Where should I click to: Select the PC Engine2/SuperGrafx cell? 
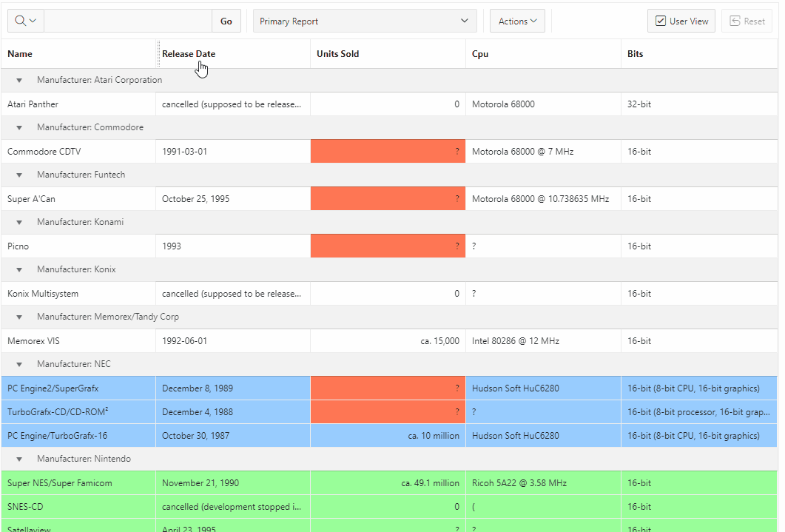[78, 388]
